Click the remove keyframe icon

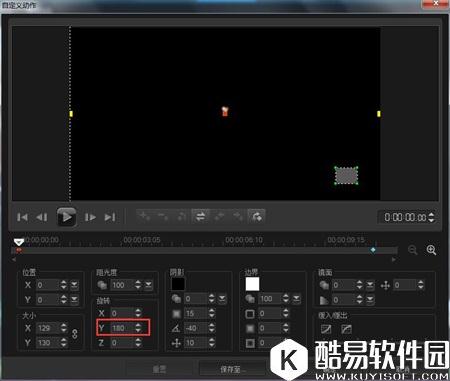click(x=163, y=216)
